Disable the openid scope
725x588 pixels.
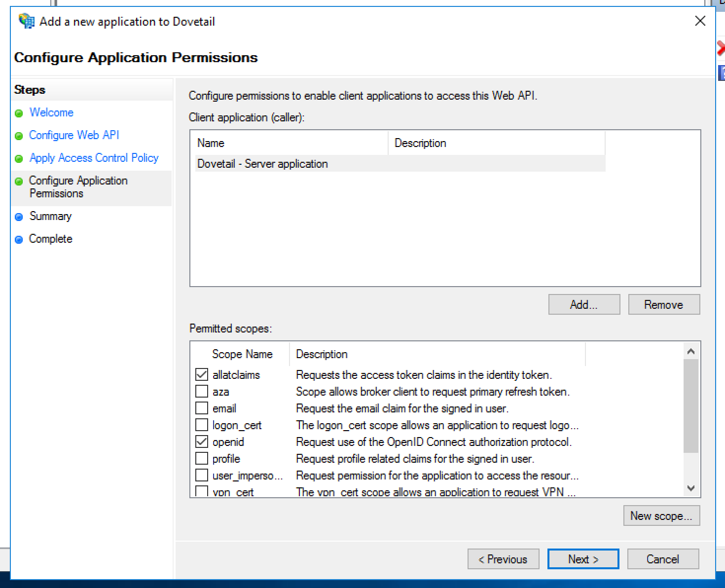point(202,441)
